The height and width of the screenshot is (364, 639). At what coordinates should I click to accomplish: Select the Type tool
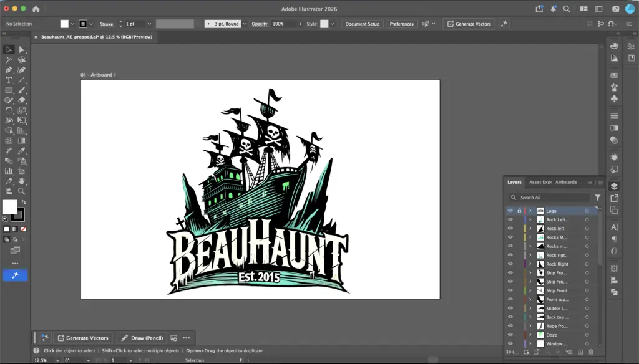[9, 80]
